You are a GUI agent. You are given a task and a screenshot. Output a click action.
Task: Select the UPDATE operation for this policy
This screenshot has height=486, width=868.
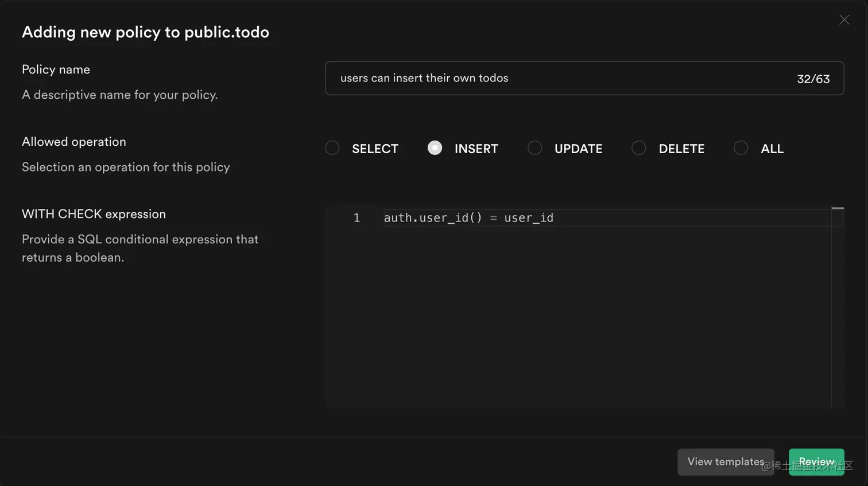coord(534,148)
